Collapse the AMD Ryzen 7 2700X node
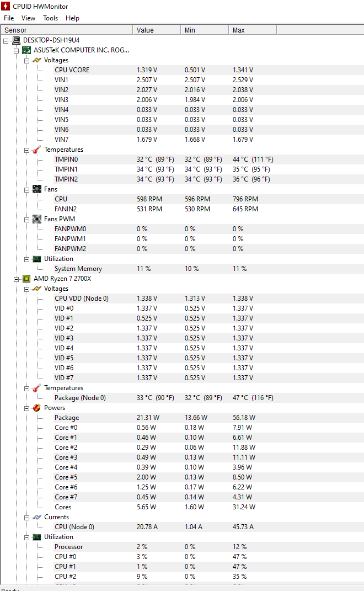Image resolution: width=364 pixels, height=591 pixels. [x=16, y=279]
